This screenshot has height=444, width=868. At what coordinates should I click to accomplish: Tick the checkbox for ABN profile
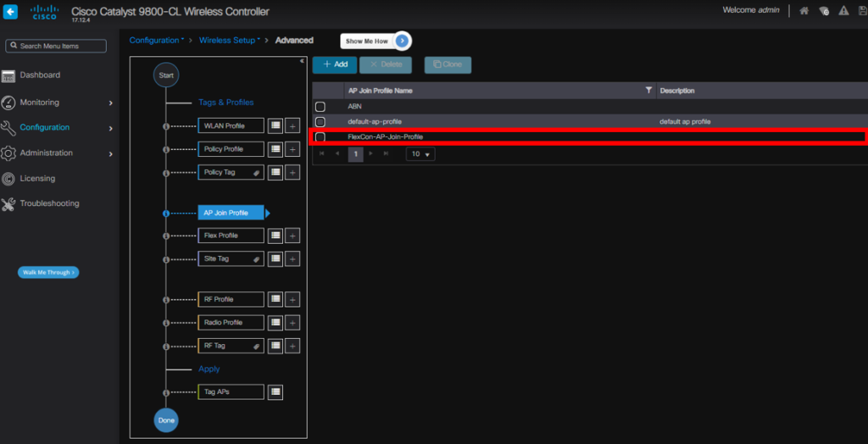[x=320, y=107]
